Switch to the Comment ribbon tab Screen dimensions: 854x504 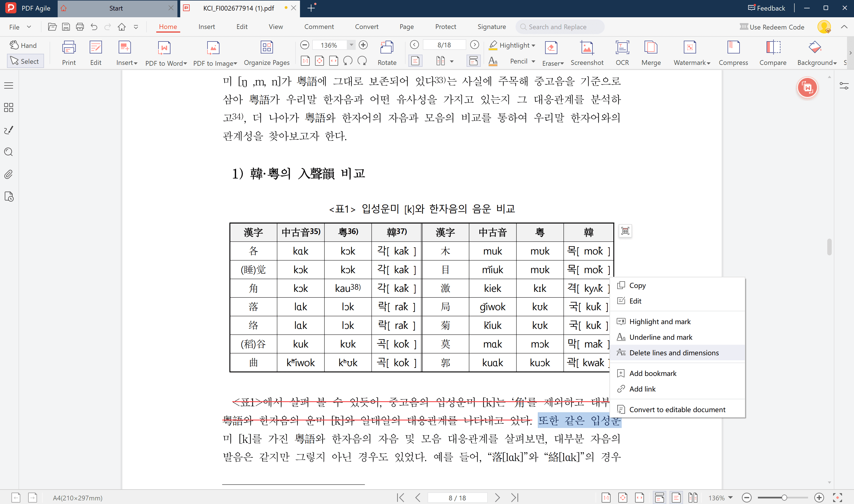(319, 26)
